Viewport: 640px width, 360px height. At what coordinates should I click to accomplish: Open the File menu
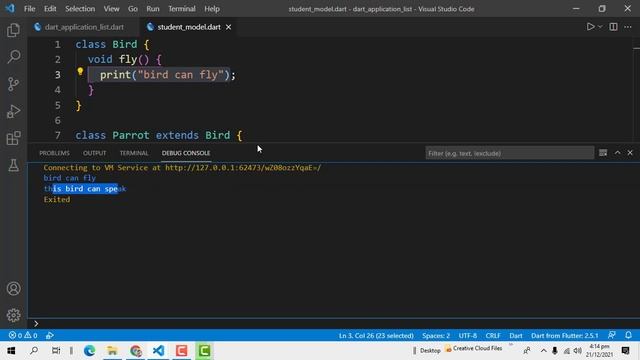(29, 9)
